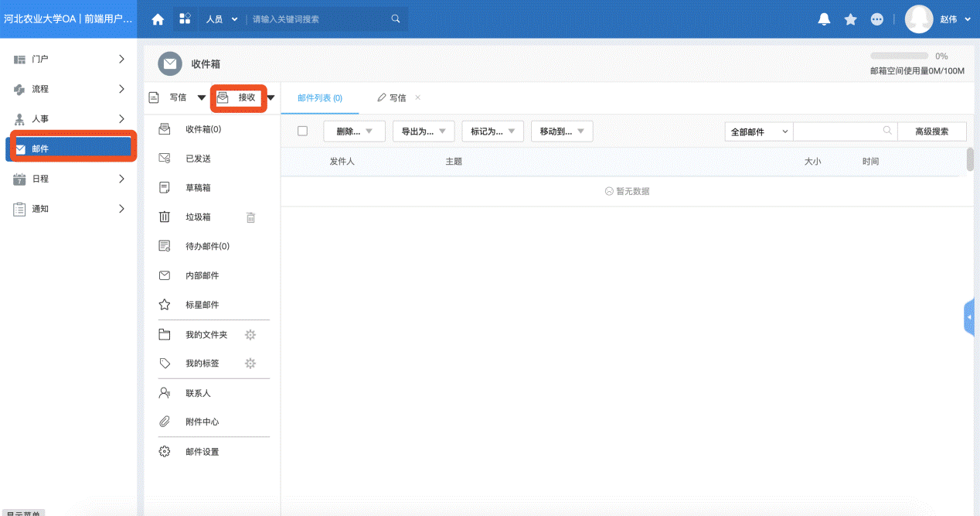Click the 高级搜索 button
This screenshot has width=980, height=516.
tap(931, 132)
